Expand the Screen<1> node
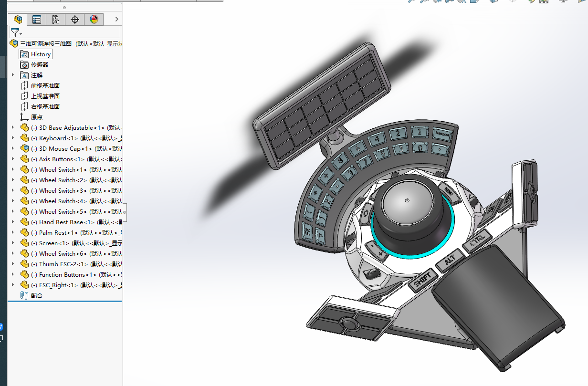 (x=13, y=243)
